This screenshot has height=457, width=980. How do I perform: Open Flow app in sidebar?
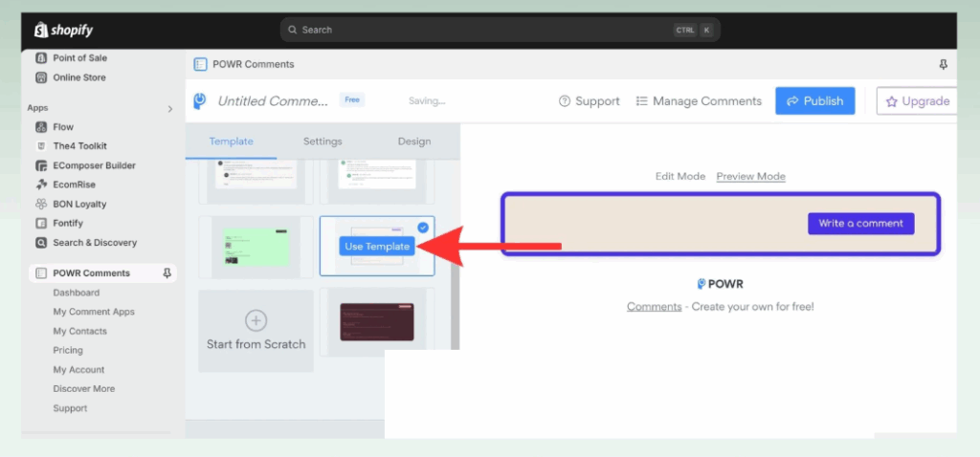click(63, 127)
